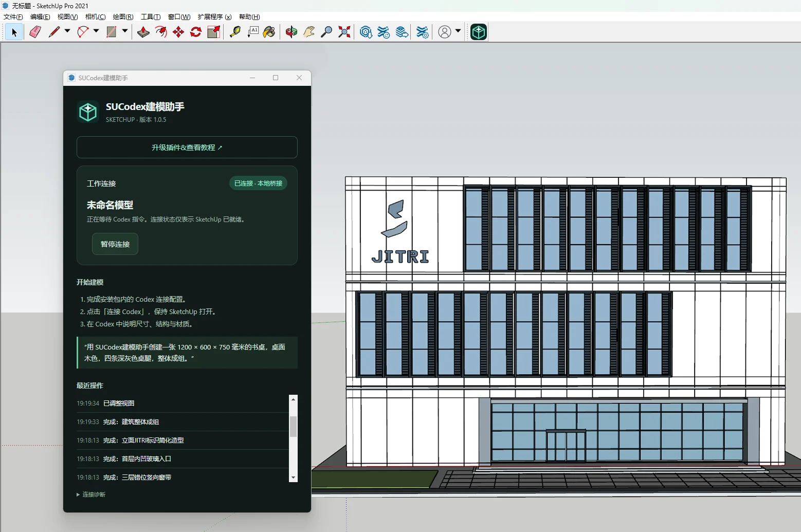Click the Send to LayOut icon
801x532 pixels.
402,32
